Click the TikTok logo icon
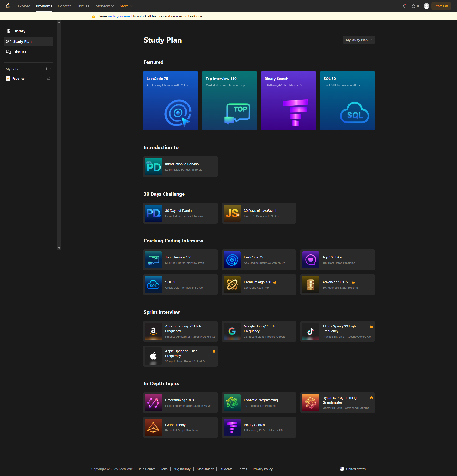457x476 pixels. coord(311,331)
